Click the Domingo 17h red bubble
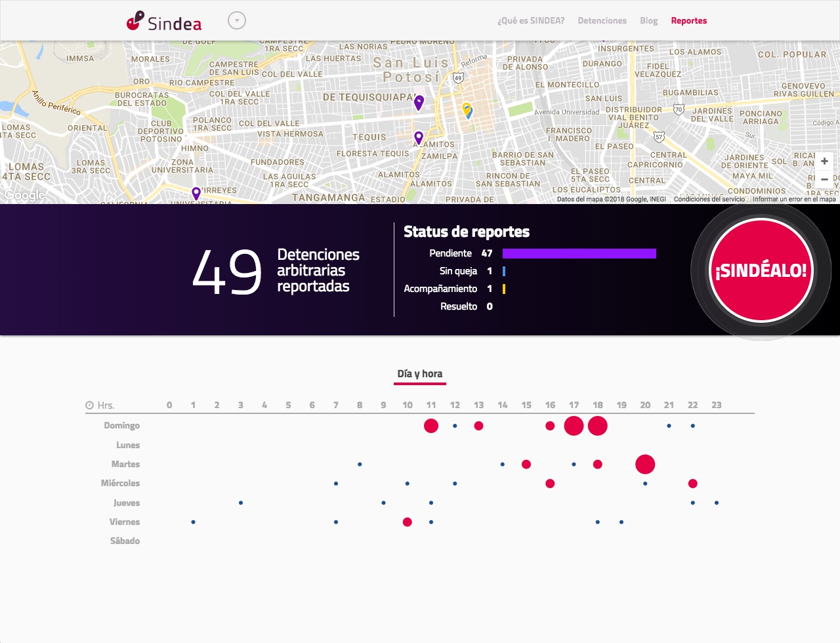This screenshot has width=840, height=643. [x=574, y=426]
